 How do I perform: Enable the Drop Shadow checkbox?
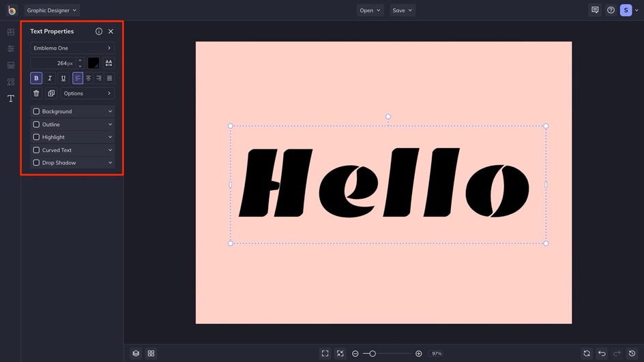point(36,163)
